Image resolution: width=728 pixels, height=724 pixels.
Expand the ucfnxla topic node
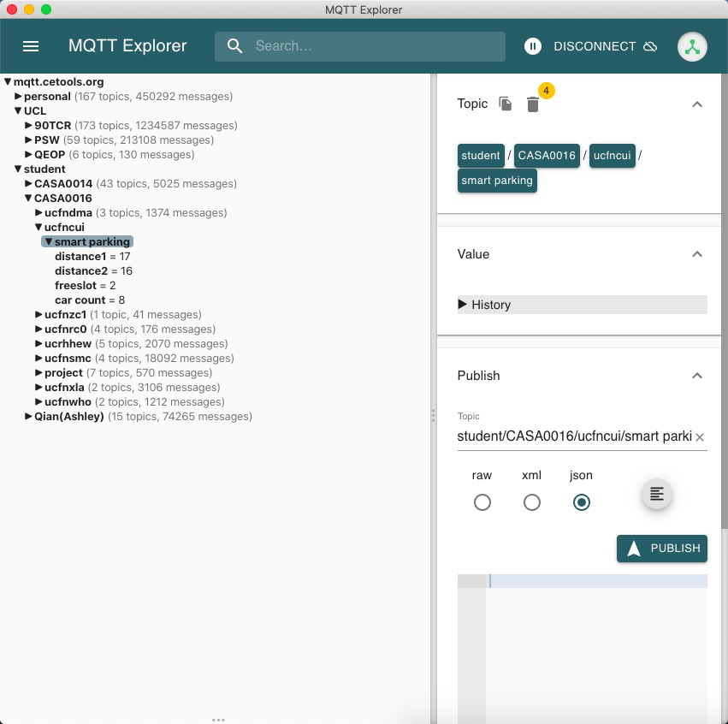tap(39, 388)
